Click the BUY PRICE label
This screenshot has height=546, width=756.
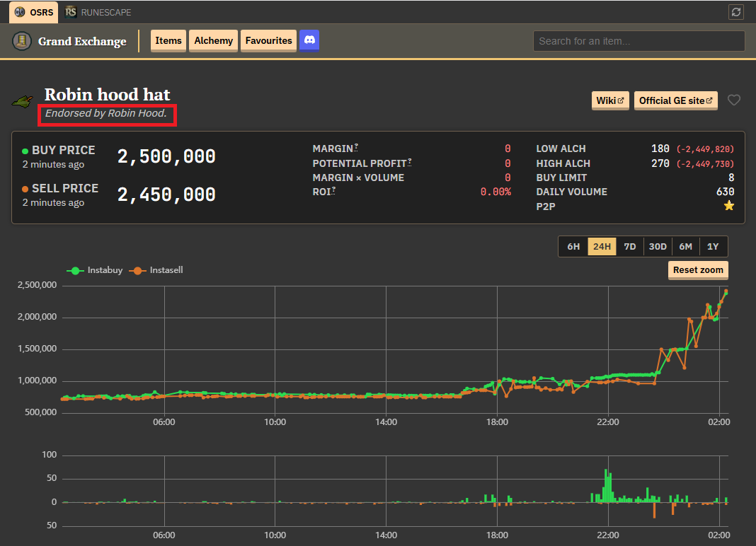[63, 150]
